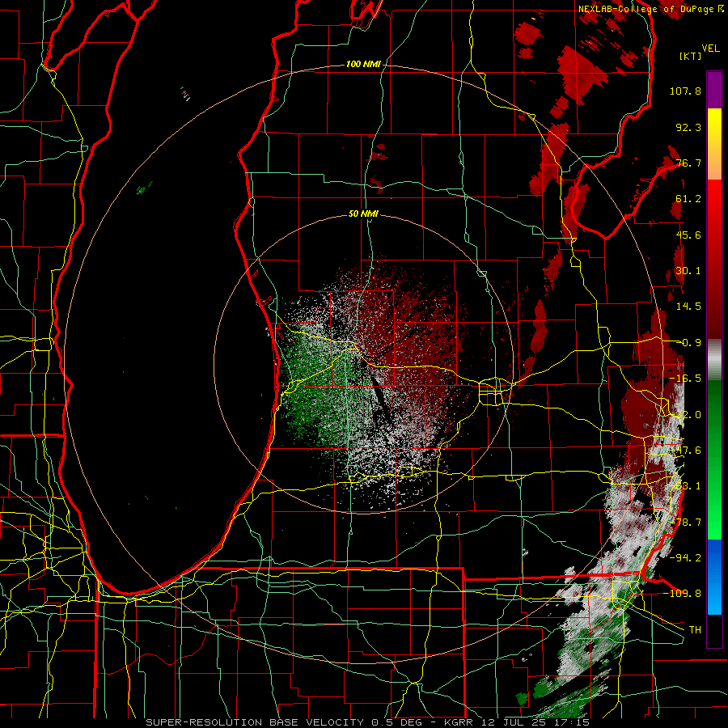Click the -47.6 value on velocity scale
The height and width of the screenshot is (728, 728).
(x=685, y=451)
